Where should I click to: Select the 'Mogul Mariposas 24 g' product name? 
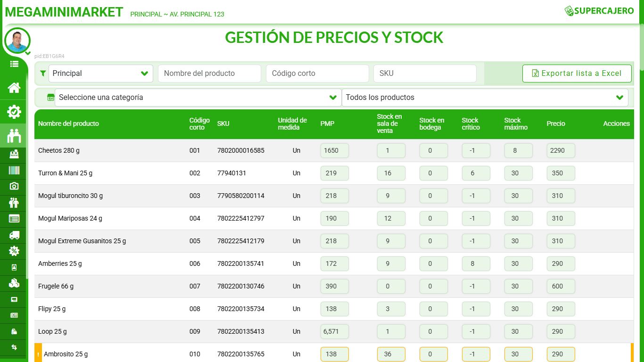pos(70,218)
